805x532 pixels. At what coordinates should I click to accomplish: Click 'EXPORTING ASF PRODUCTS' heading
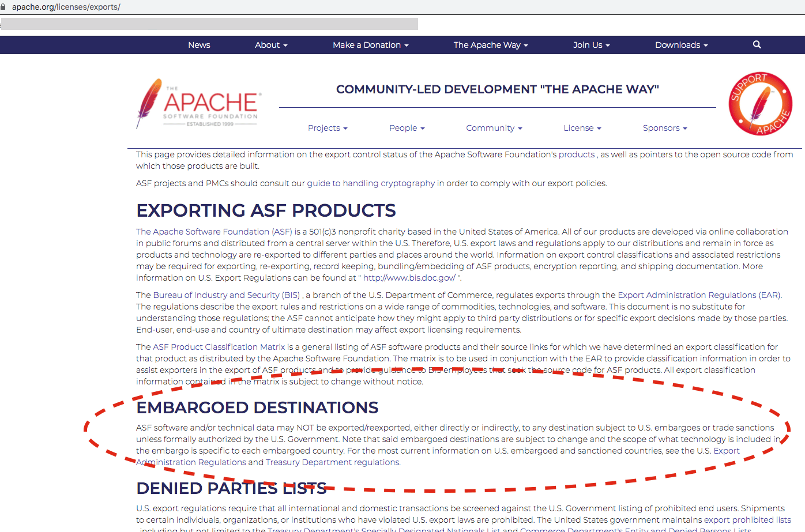[x=266, y=210]
